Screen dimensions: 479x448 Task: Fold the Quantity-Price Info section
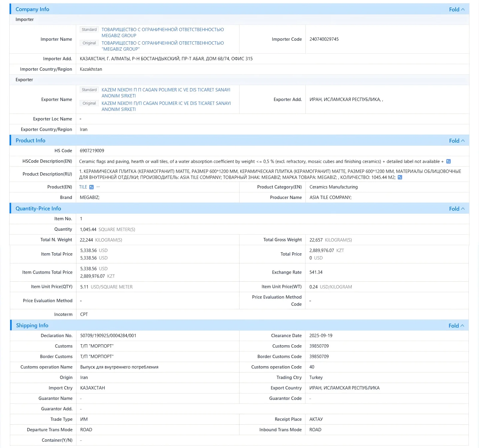click(457, 209)
